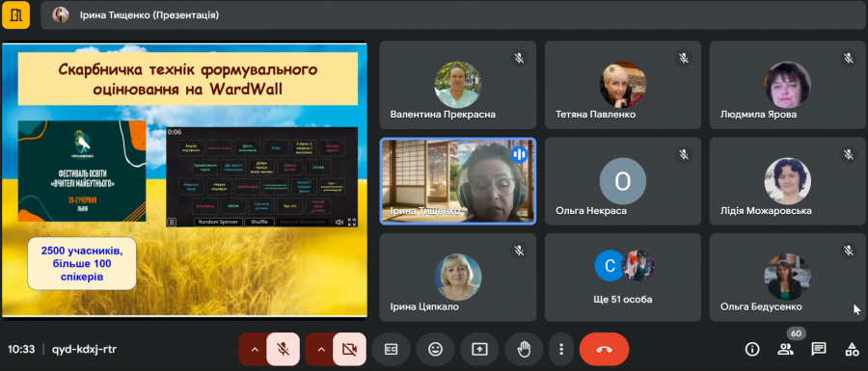The image size is (868, 371).
Task: Click Random Spinner button in slide
Action: click(218, 222)
